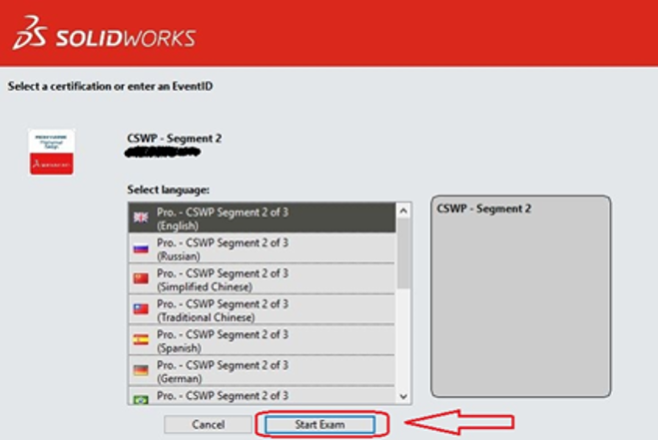Select the German flag icon
The width and height of the screenshot is (659, 440).
click(x=140, y=371)
